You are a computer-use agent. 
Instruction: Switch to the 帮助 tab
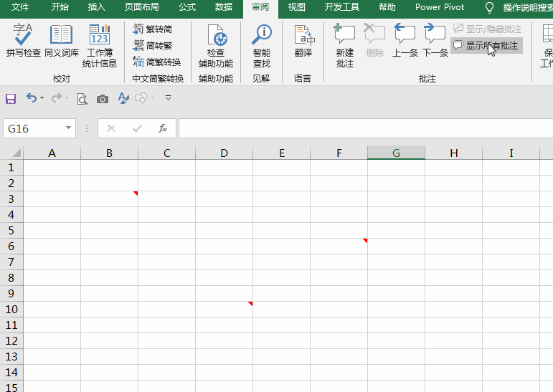pos(387,7)
